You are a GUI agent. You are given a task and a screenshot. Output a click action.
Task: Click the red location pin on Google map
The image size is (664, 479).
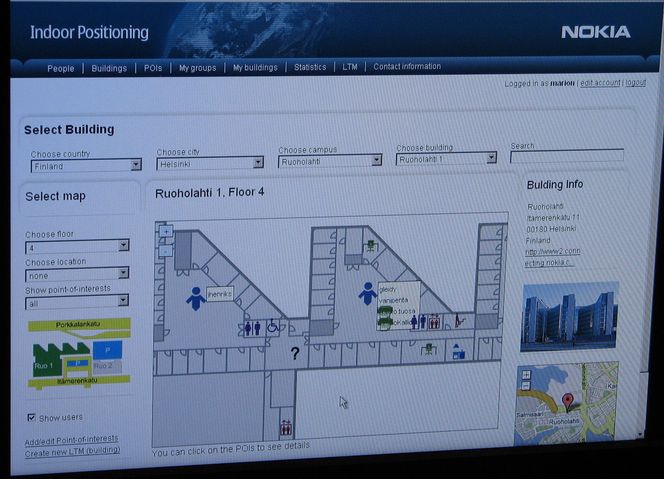pos(567,401)
